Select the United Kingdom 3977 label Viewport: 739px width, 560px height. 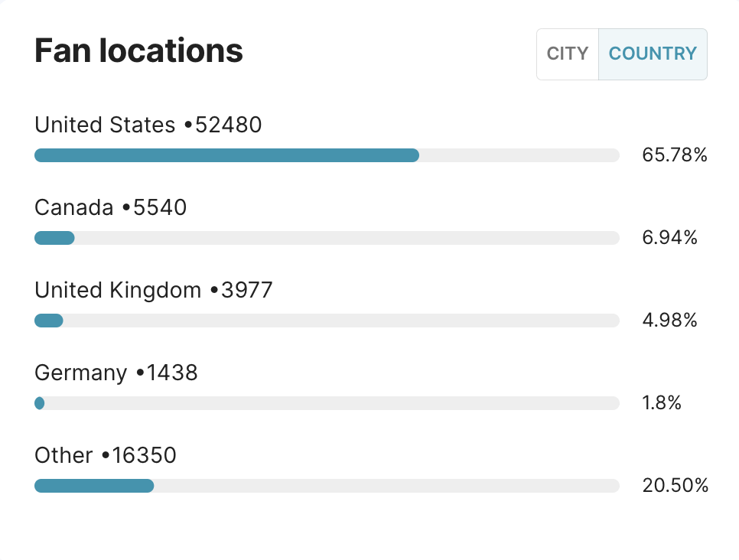click(x=154, y=290)
